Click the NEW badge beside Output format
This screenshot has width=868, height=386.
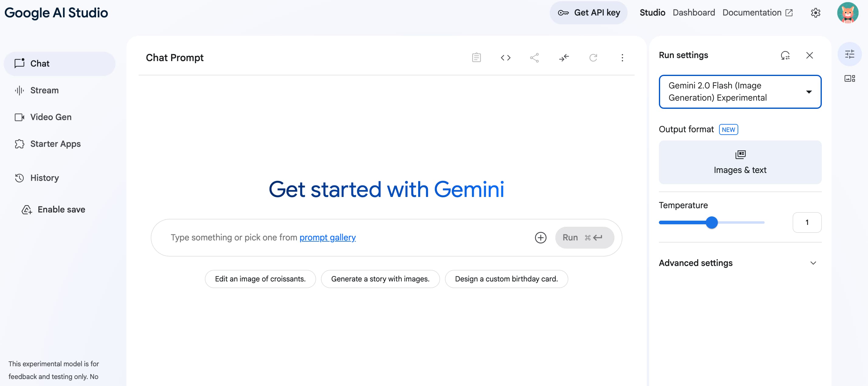pos(728,129)
